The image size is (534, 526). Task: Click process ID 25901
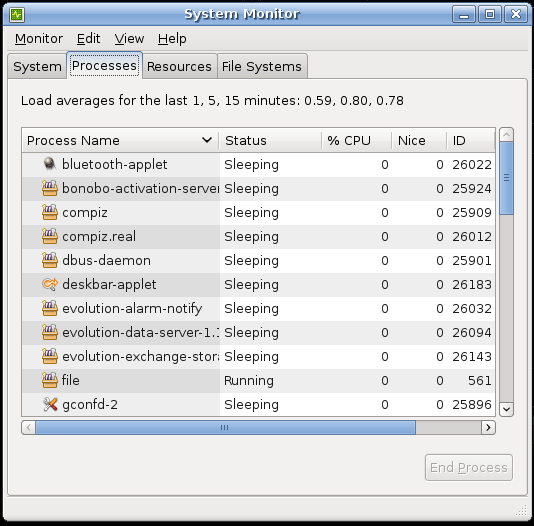click(x=472, y=261)
